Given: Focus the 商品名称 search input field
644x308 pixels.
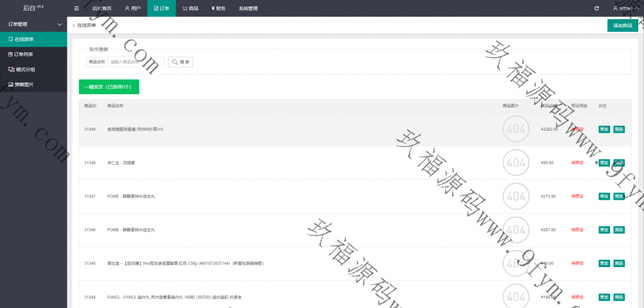Looking at the screenshot, I should pos(135,62).
